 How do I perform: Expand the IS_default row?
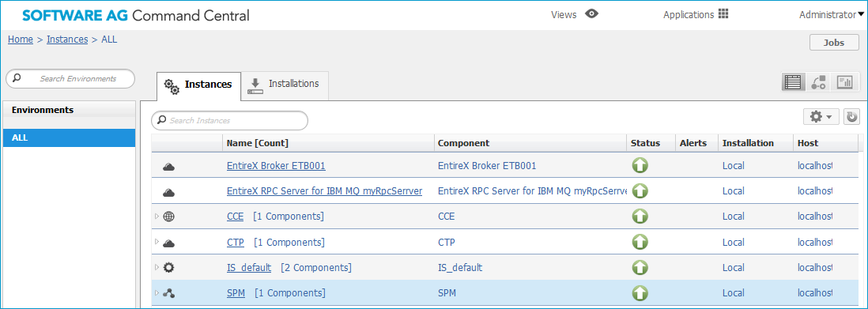(x=157, y=267)
